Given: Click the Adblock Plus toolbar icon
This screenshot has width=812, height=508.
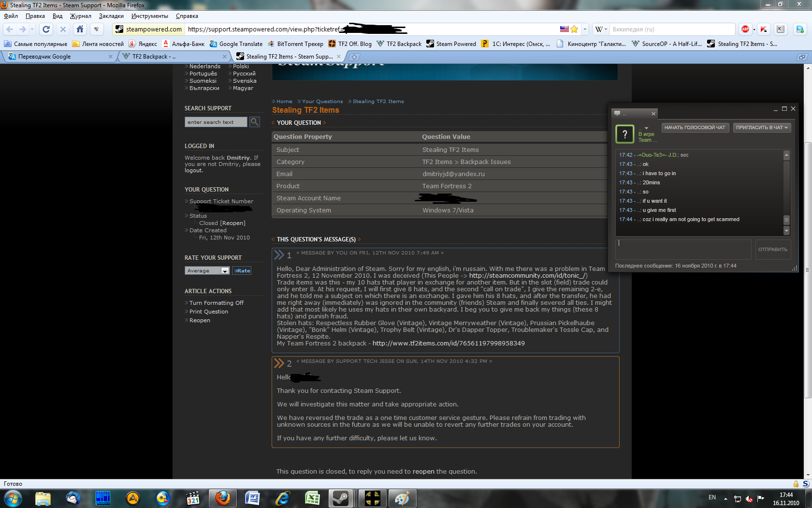Looking at the screenshot, I should [x=745, y=29].
